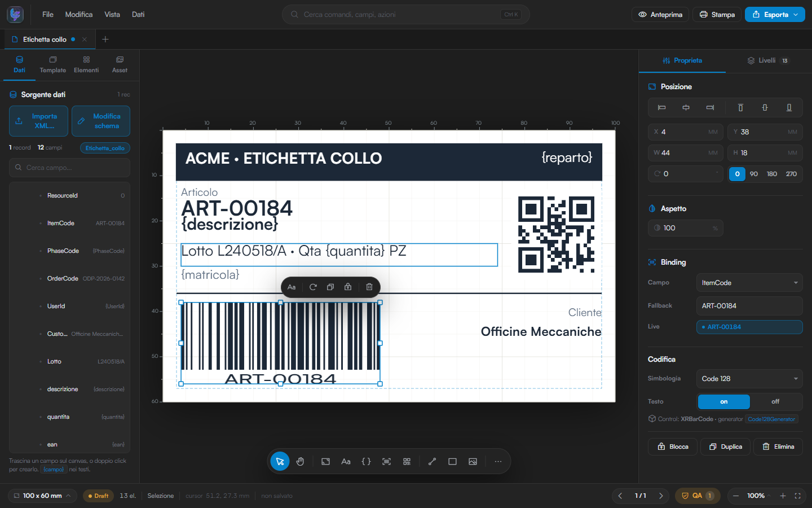Select the rectangle shape tool
Image resolution: width=812 pixels, height=508 pixels.
[452, 461]
